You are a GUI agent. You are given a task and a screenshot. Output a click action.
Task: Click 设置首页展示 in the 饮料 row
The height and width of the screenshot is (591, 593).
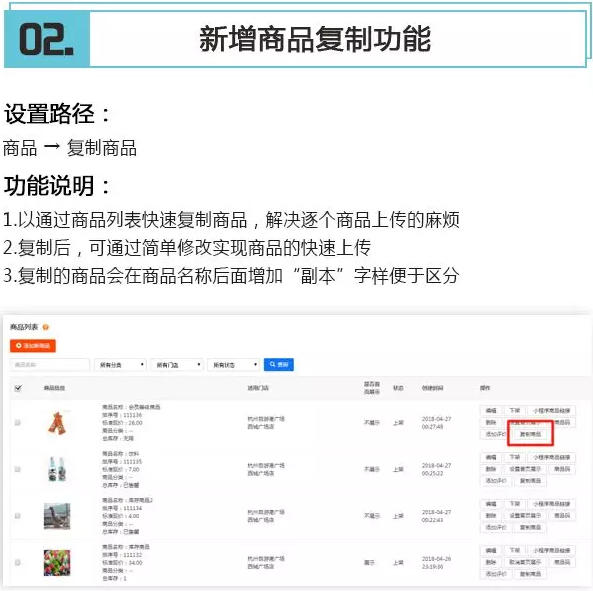point(525,469)
